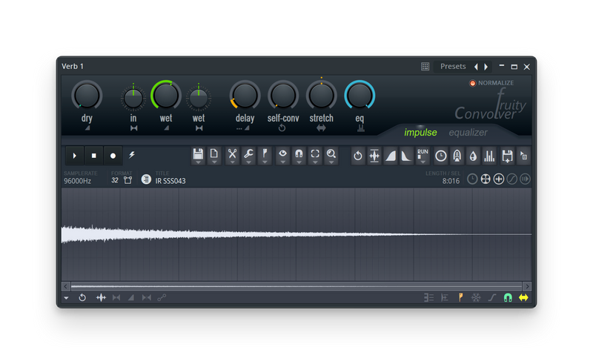Open the eye view menu
593x364 pixels.
pyautogui.click(x=282, y=156)
